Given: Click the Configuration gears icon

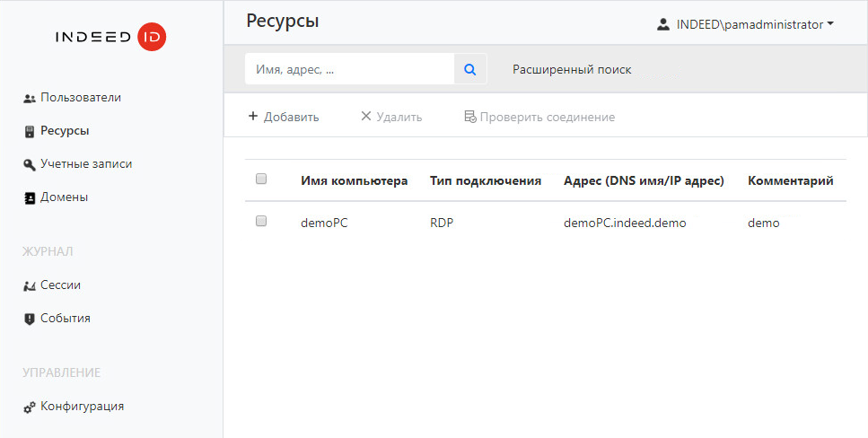Looking at the screenshot, I should click(x=29, y=407).
